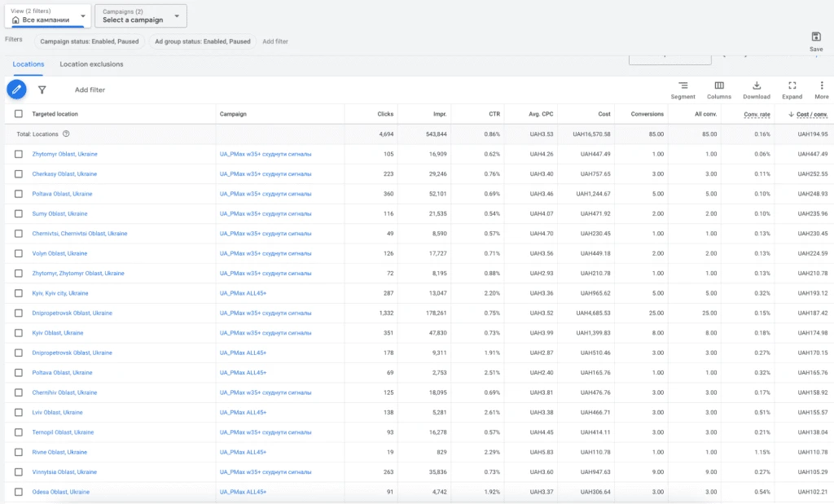The width and height of the screenshot is (834, 504).
Task: Switch to the Locations tab
Action: tap(29, 64)
